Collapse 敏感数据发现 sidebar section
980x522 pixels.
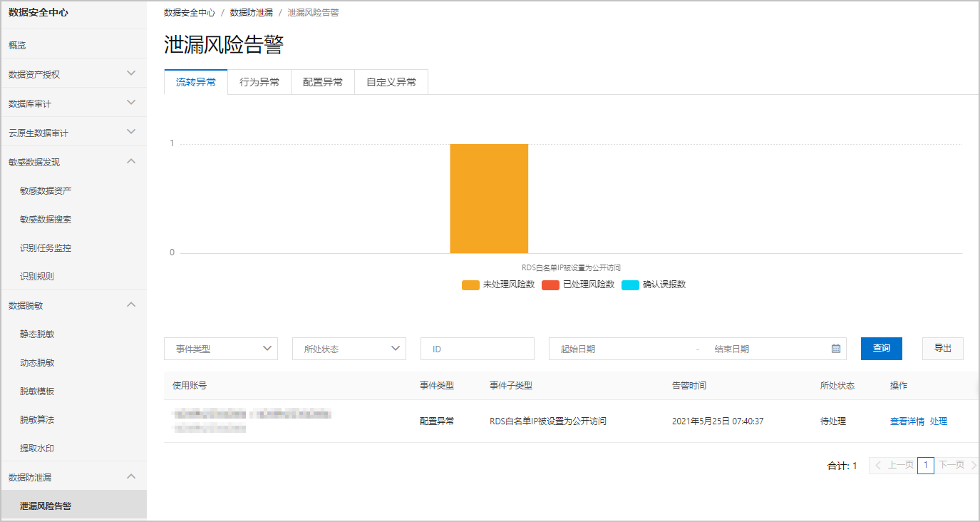coord(73,161)
